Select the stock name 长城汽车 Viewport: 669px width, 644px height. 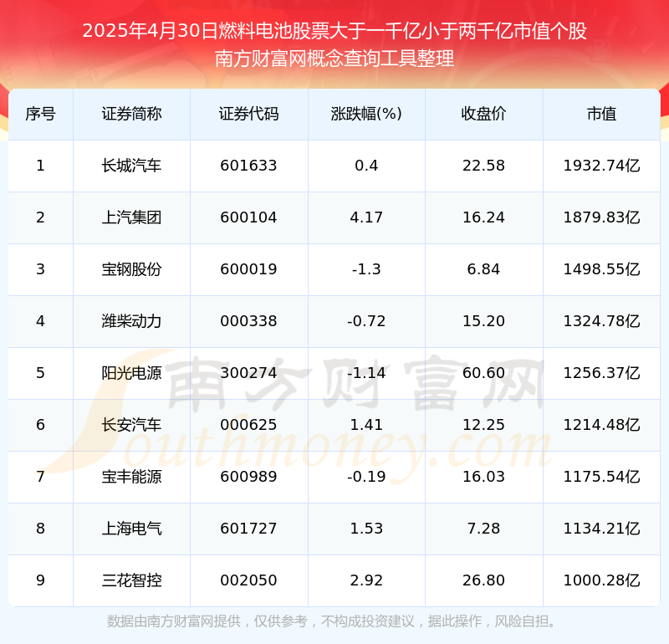tap(131, 166)
